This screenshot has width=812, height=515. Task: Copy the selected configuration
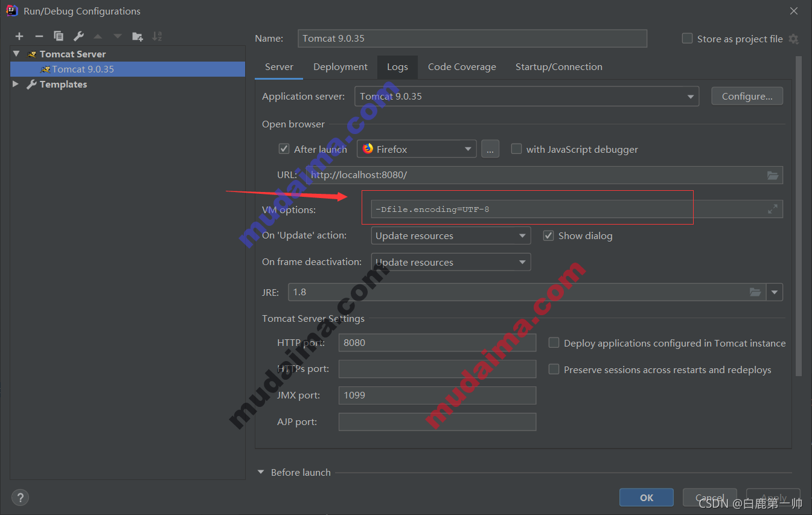(59, 36)
